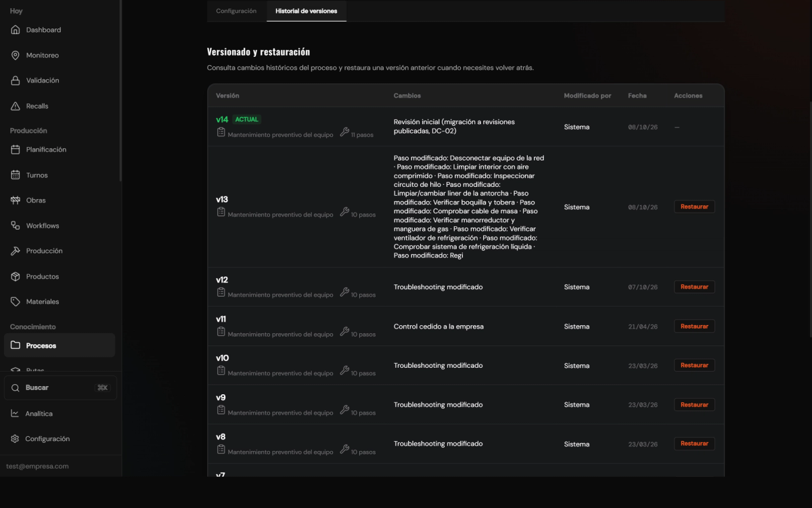The width and height of the screenshot is (812, 508).
Task: Click Restaurar in the v8 row
Action: click(694, 444)
